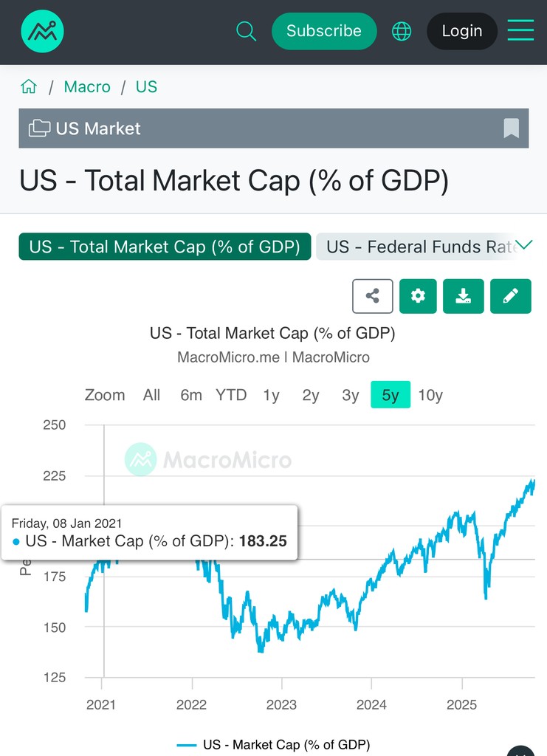Download the chart data
The image size is (547, 756).
(x=464, y=296)
